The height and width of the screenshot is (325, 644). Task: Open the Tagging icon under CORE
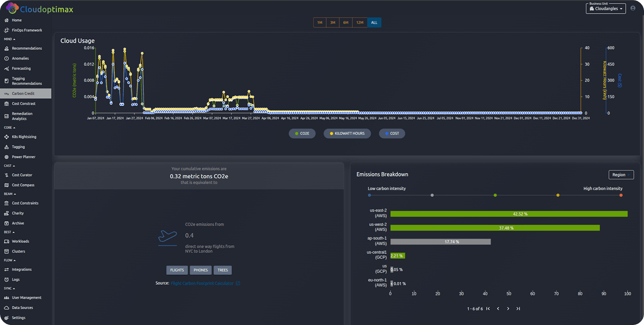pyautogui.click(x=7, y=147)
